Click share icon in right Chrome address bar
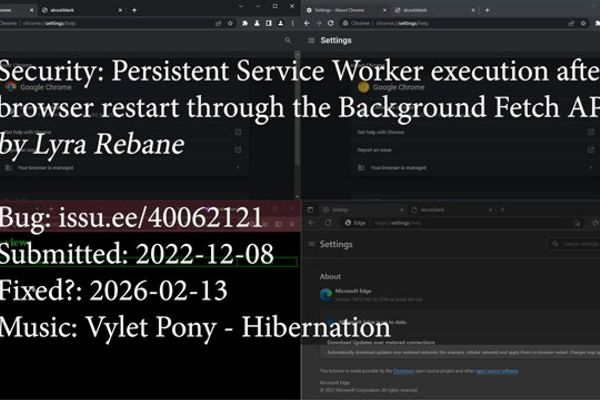This screenshot has height=400, width=600. click(571, 23)
